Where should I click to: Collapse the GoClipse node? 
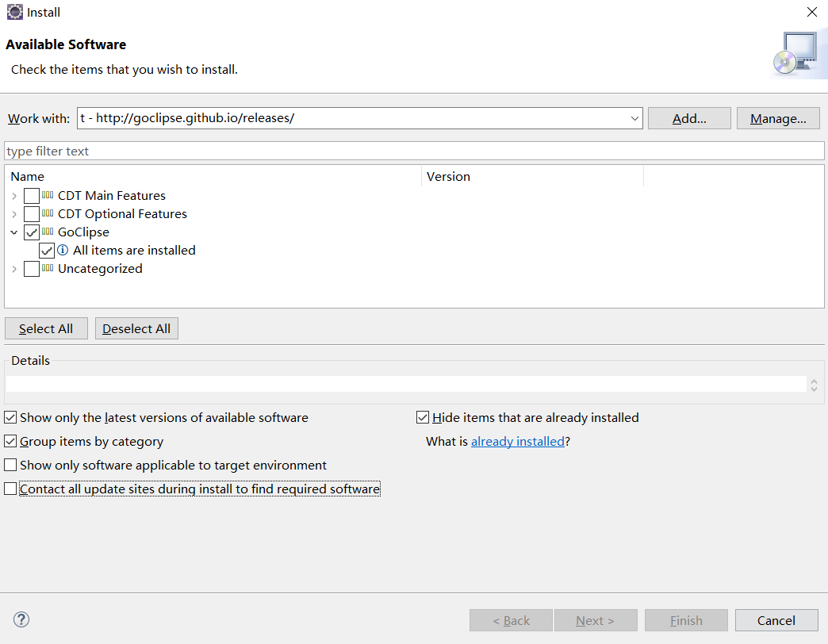coord(14,232)
